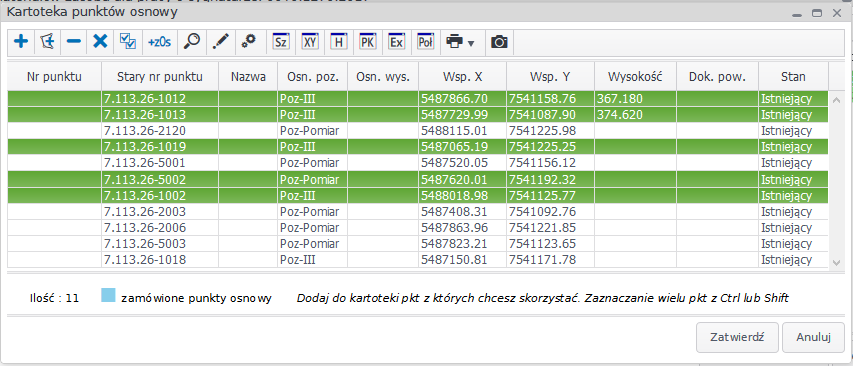Screen dimensions: 853x366
Task: Select row 7.113.26-5001
Action: [x=418, y=162]
